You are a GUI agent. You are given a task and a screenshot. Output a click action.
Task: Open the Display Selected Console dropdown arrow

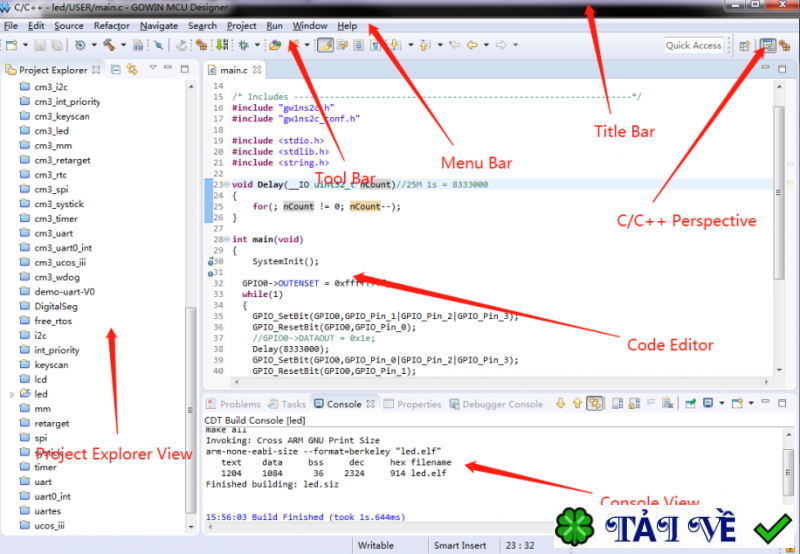[x=722, y=403]
